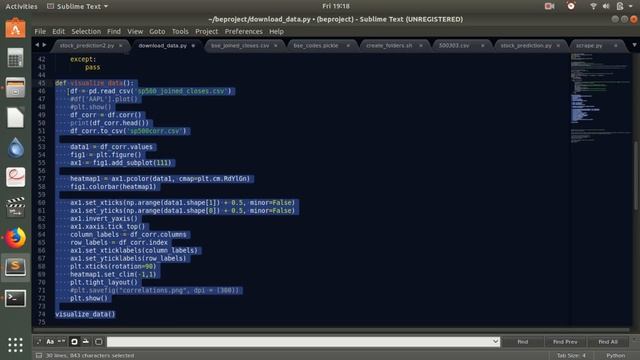This screenshot has height=360, width=640.
Task: Open the Find menu
Action: point(114,31)
